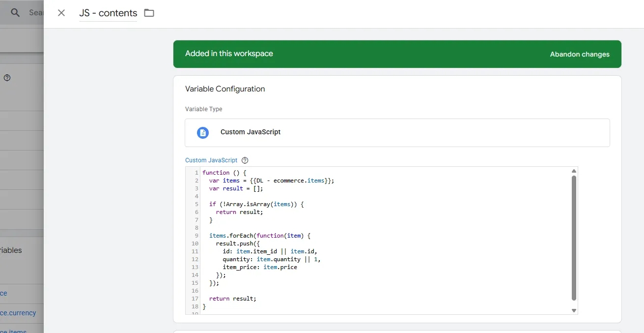Viewport: 644px width, 333px height.
Task: Click the 'Variable Configuration' heading
Action: (225, 89)
